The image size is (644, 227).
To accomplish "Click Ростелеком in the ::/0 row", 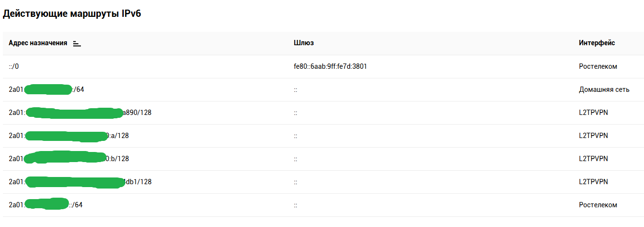I will (598, 66).
